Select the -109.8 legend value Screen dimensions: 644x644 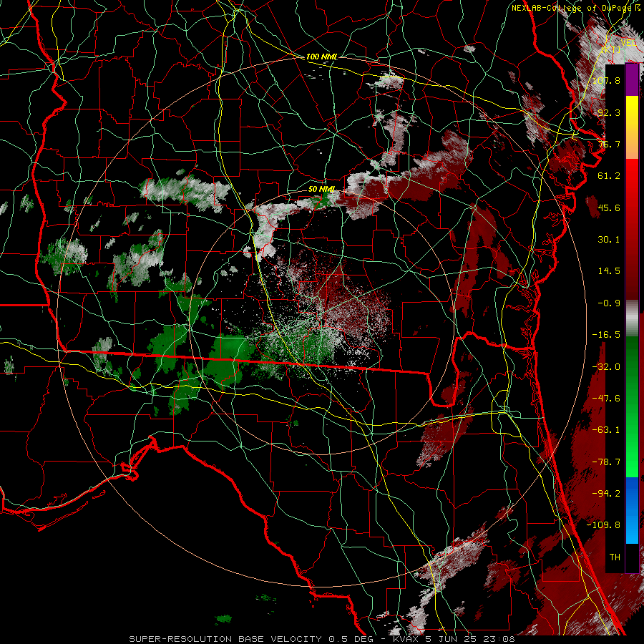point(603,525)
